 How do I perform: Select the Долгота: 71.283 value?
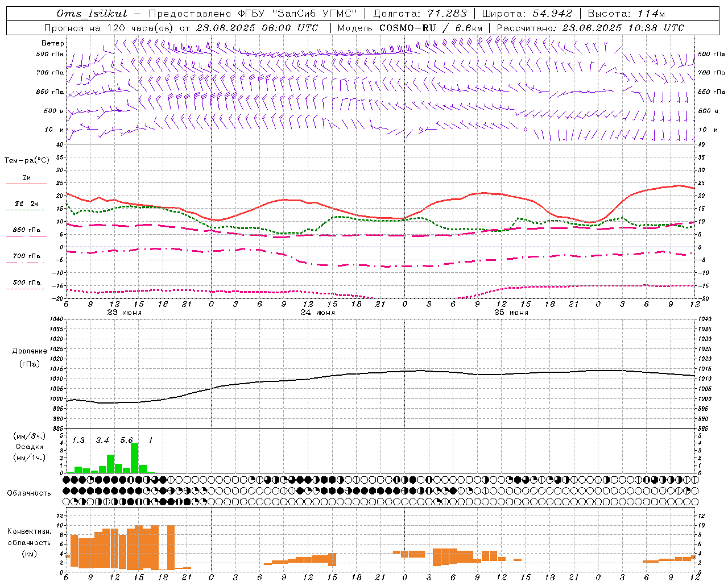pyautogui.click(x=420, y=14)
